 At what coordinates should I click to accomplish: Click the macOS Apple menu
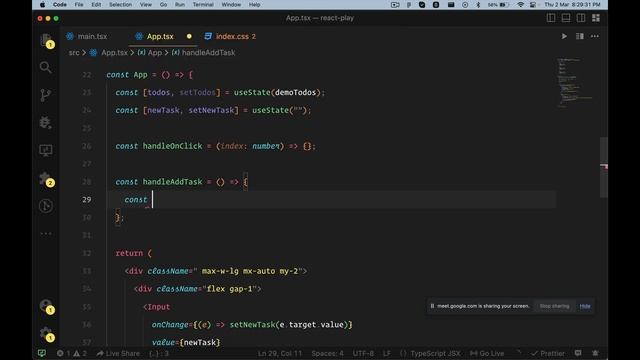coord(42,5)
